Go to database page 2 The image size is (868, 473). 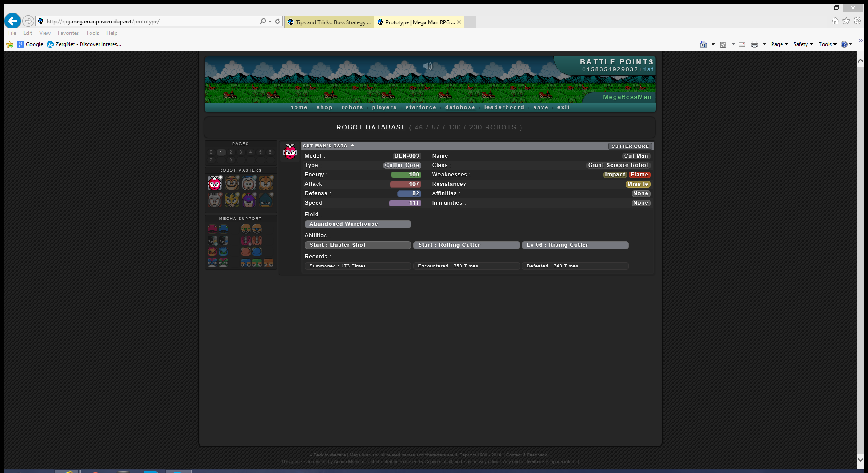coord(231,152)
